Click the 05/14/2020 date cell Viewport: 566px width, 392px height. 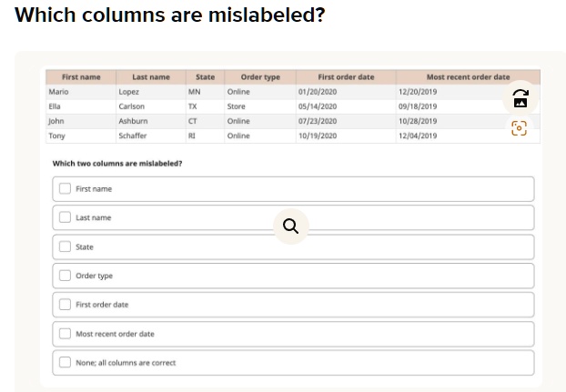click(346, 106)
